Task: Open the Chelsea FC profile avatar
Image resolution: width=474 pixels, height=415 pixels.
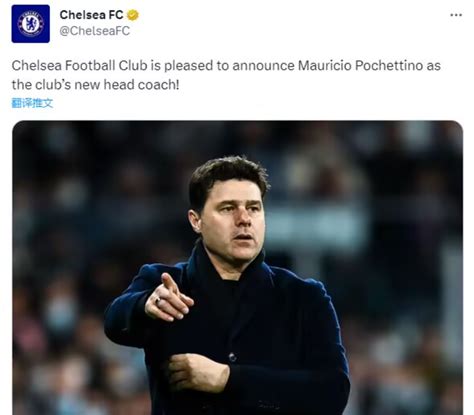Action: pyautogui.click(x=31, y=24)
